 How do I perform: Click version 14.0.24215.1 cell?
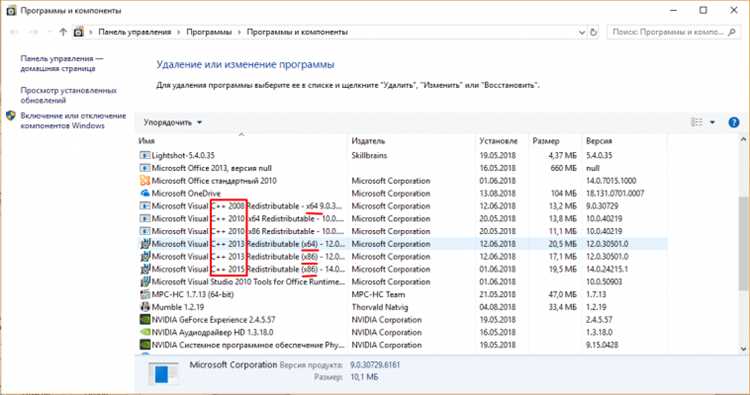[x=607, y=269]
